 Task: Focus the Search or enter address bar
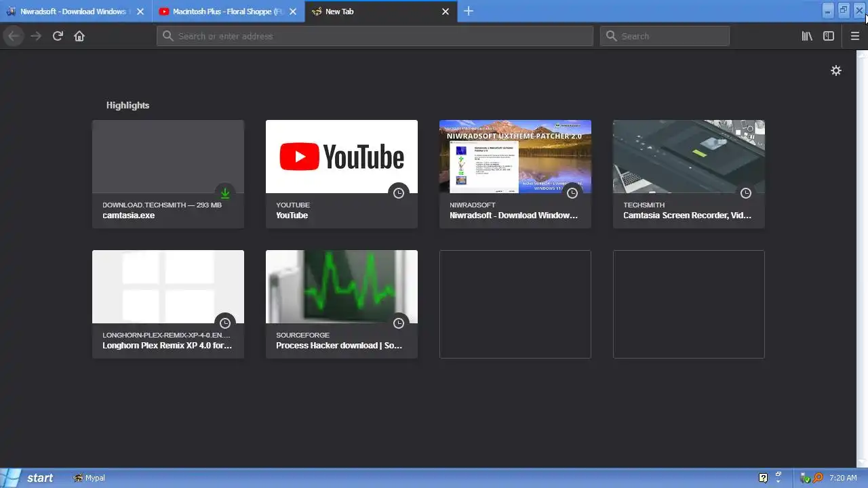pos(375,36)
